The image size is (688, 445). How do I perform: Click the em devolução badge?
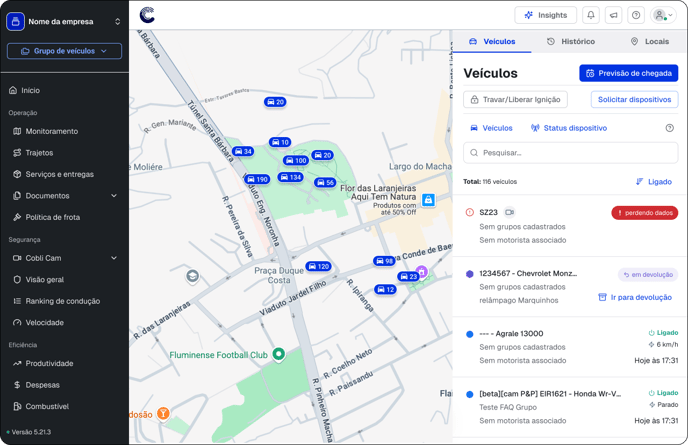648,275
